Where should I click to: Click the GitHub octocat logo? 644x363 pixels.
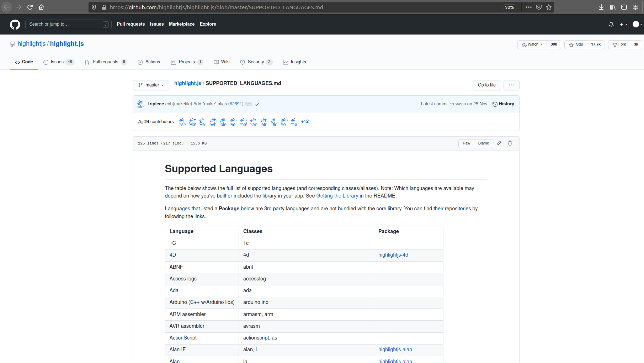point(15,24)
